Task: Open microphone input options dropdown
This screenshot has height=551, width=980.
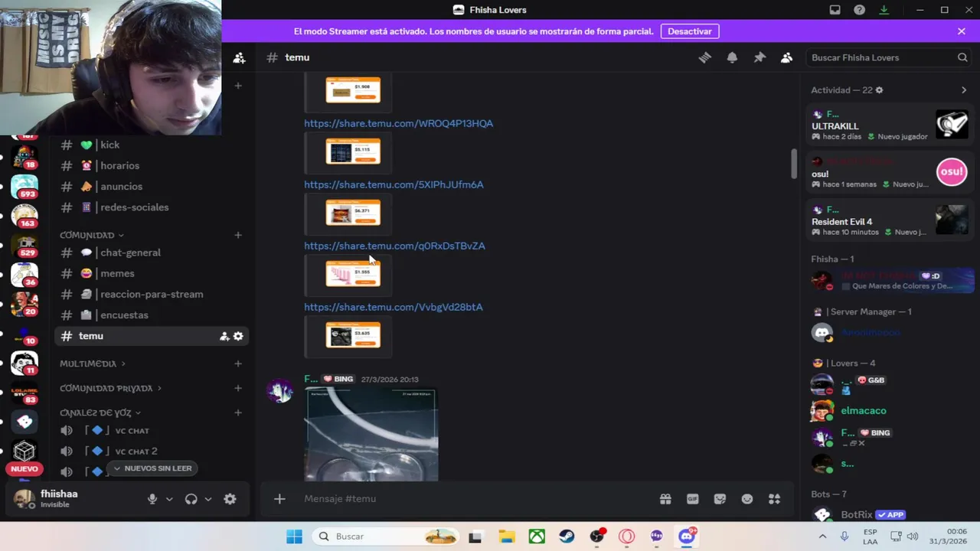Action: click(169, 499)
